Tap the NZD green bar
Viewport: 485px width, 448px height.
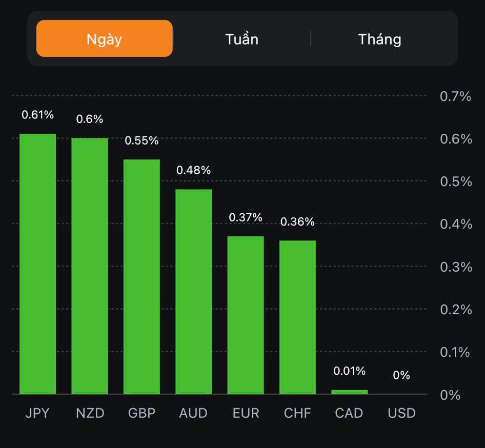[x=90, y=266]
